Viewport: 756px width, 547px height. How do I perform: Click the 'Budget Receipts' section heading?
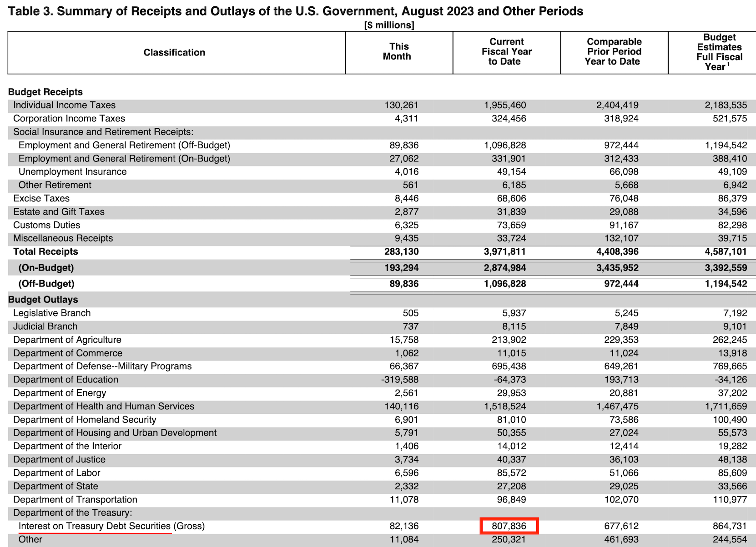[45, 92]
